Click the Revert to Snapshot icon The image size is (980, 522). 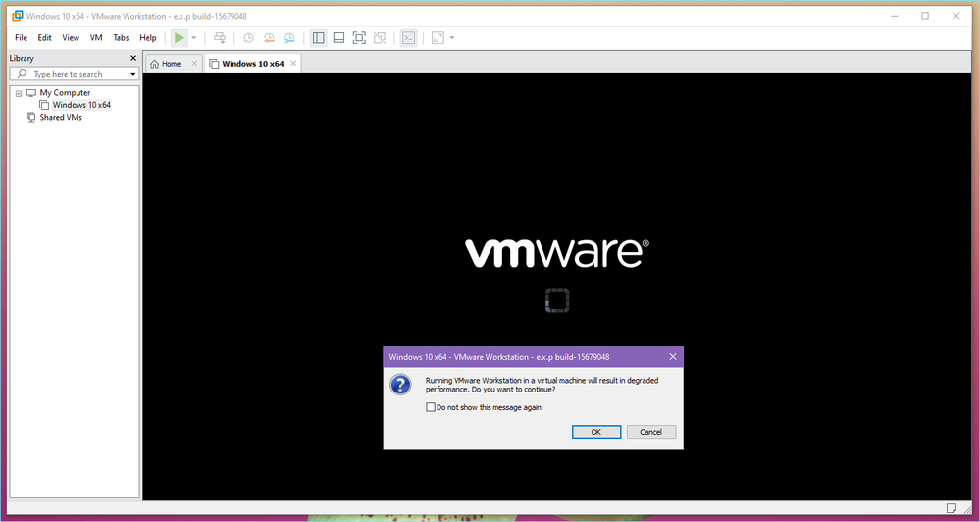(269, 38)
